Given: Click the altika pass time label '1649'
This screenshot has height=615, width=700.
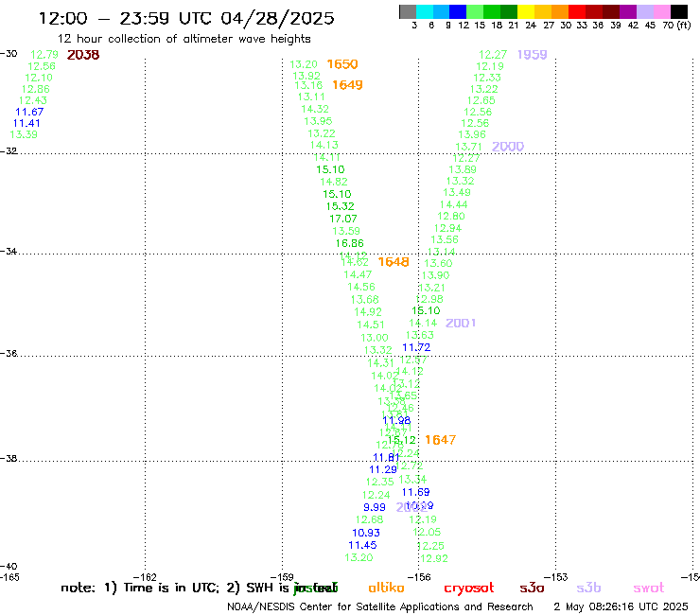Looking at the screenshot, I should (347, 85).
